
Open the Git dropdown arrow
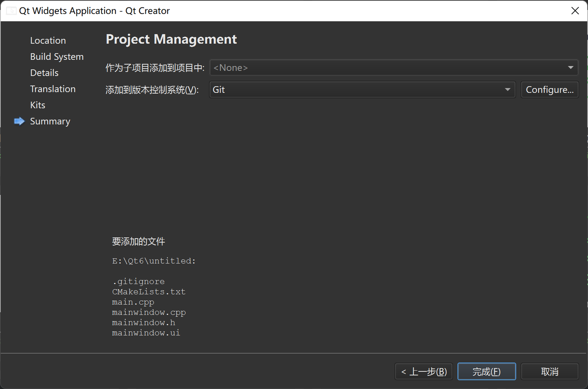[x=507, y=89]
